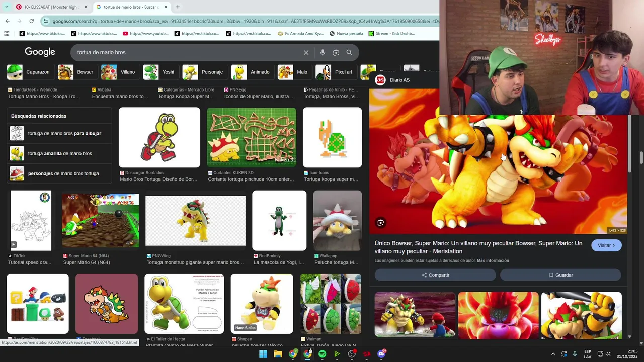Show hidden system tray icons

[553, 354]
